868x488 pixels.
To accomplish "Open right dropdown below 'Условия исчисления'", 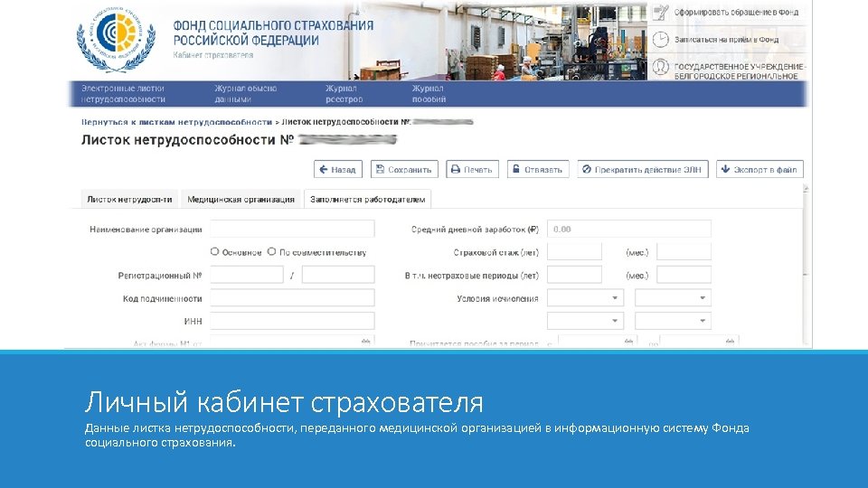I will (x=673, y=321).
